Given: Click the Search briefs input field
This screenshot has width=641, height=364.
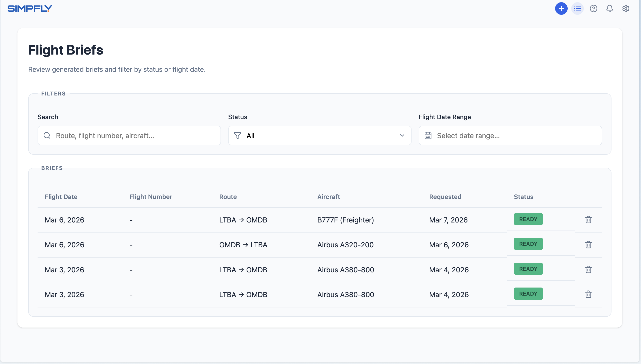Looking at the screenshot, I should (x=129, y=135).
